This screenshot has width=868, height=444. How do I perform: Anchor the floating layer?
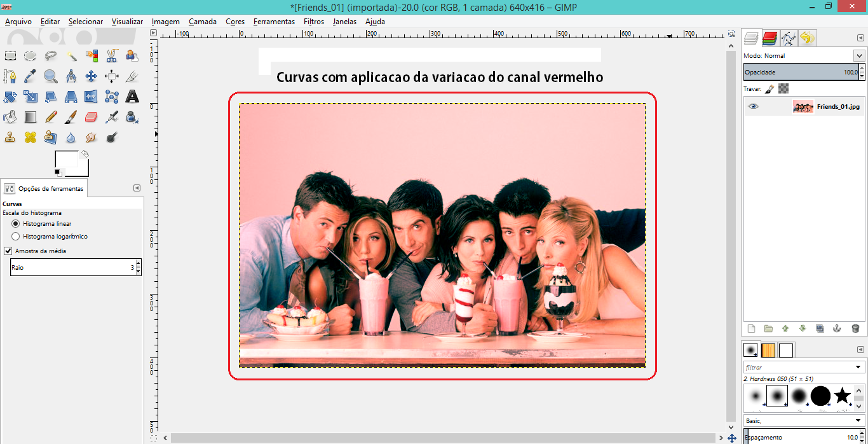click(x=837, y=328)
